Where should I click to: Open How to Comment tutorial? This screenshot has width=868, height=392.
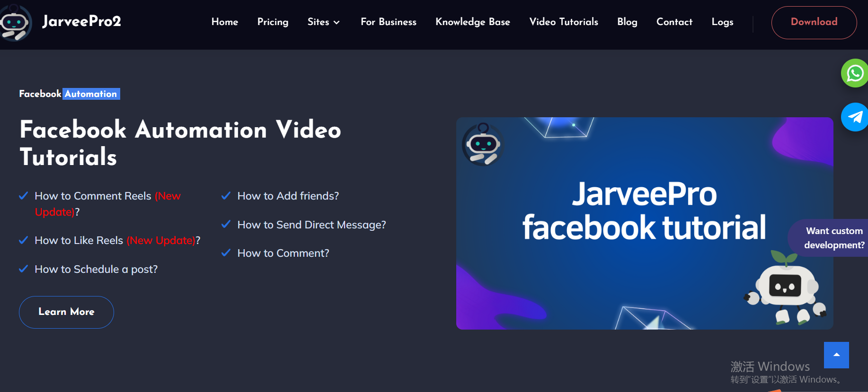click(283, 253)
